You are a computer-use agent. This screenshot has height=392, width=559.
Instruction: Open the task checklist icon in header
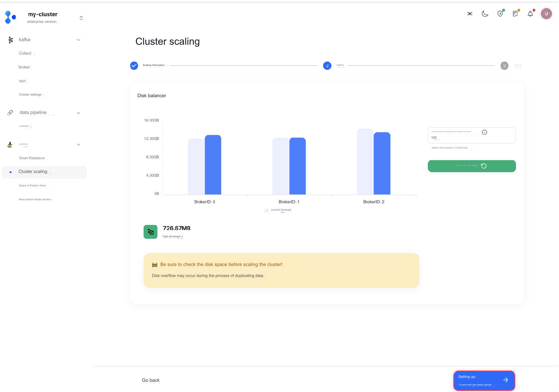[515, 14]
